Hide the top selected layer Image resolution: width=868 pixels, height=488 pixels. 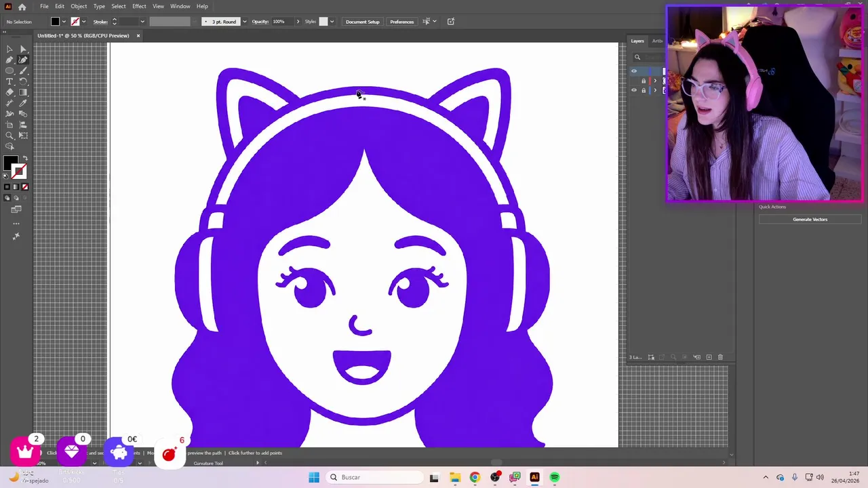pos(634,71)
